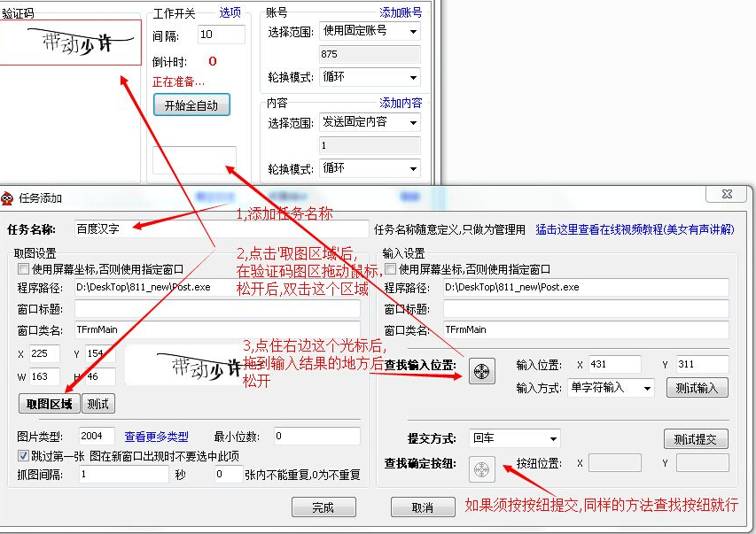The image size is (756, 534).
Task: Click 输入设置 窗口类名 field TFrmMain
Action: pos(586,329)
